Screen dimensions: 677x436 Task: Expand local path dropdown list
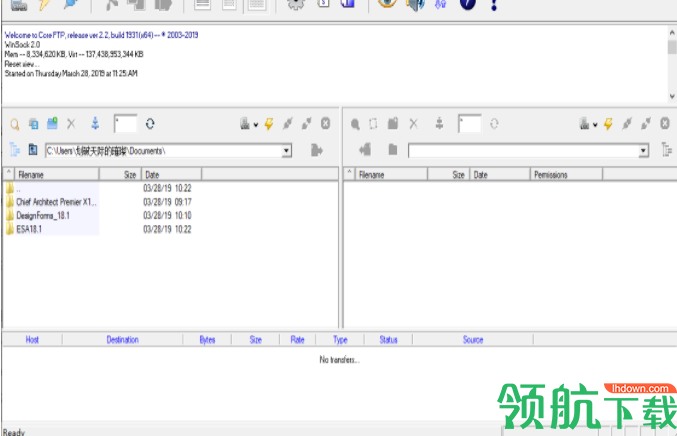286,151
